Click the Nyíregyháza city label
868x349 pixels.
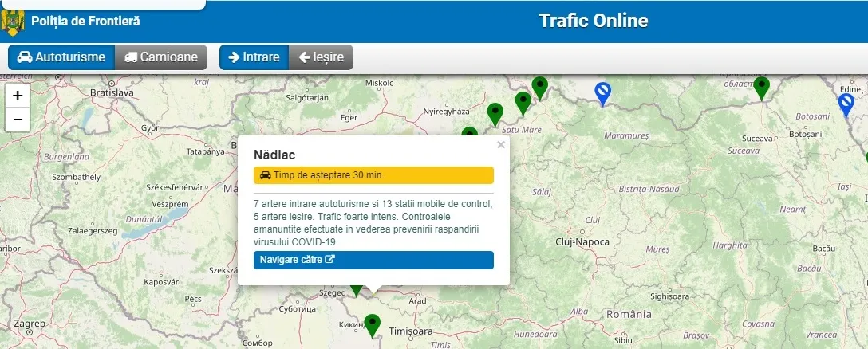tap(446, 112)
